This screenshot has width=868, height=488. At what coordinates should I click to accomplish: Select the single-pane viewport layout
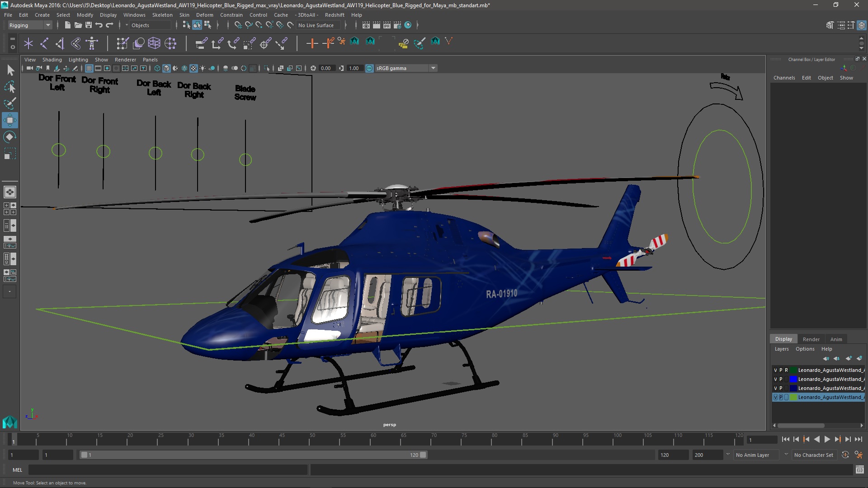pos(10,192)
